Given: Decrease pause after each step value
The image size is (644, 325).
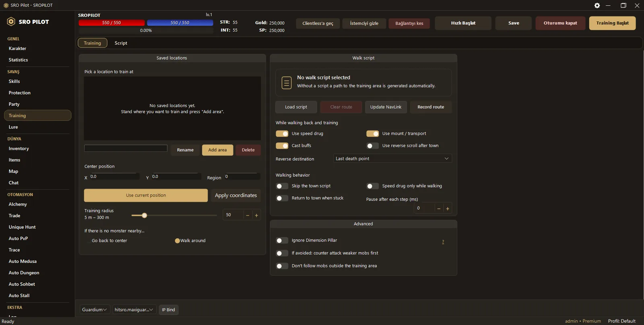Looking at the screenshot, I should point(439,208).
